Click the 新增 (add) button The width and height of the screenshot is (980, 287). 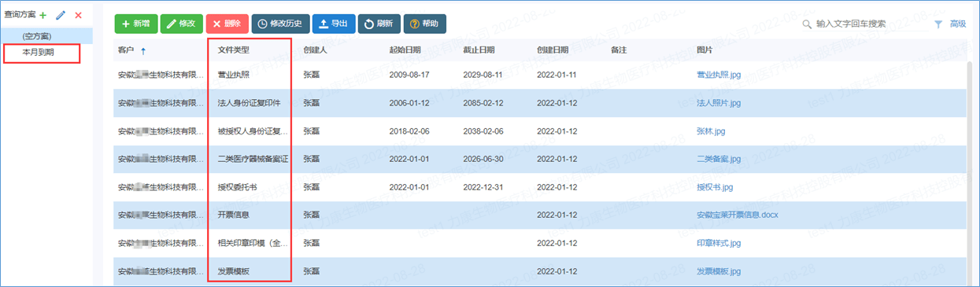tap(135, 24)
